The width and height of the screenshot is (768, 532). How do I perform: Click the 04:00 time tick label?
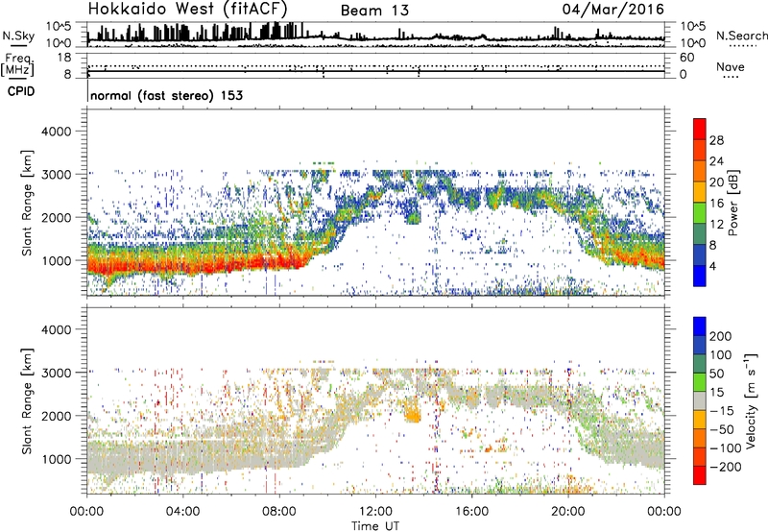point(182,512)
